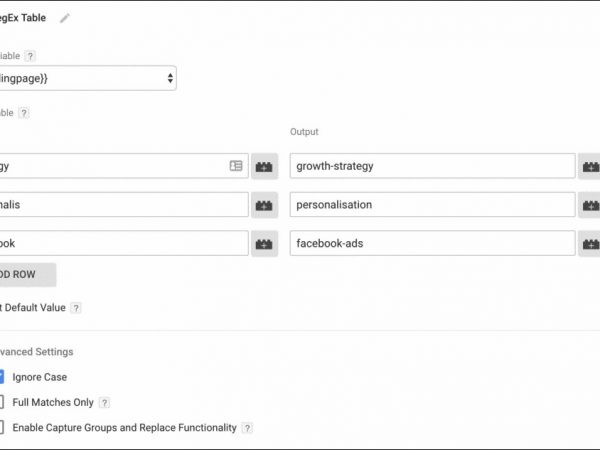Check Enable Capture Groups and Replace Functionality
This screenshot has height=450, width=600.
coord(1,427)
